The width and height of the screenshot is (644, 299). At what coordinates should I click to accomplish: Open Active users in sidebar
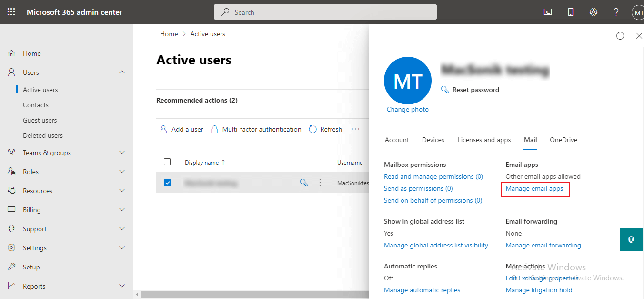(x=40, y=90)
